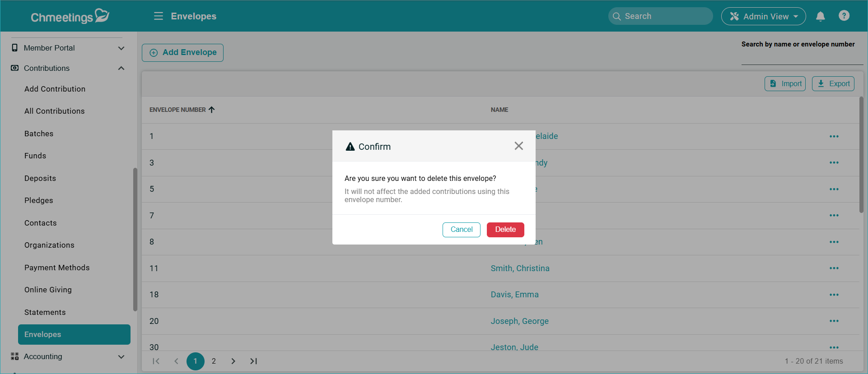Open row options for envelope 18

pos(834,295)
